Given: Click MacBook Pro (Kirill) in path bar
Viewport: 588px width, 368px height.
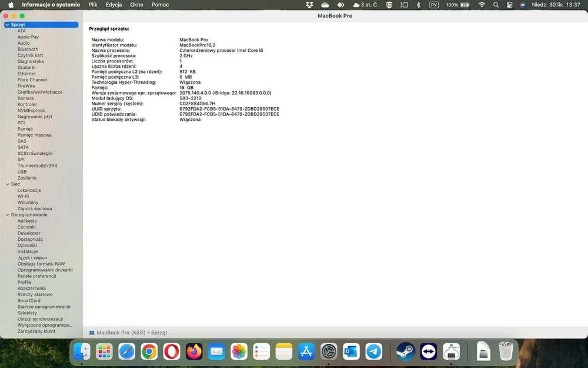Looking at the screenshot, I should click(x=121, y=333).
